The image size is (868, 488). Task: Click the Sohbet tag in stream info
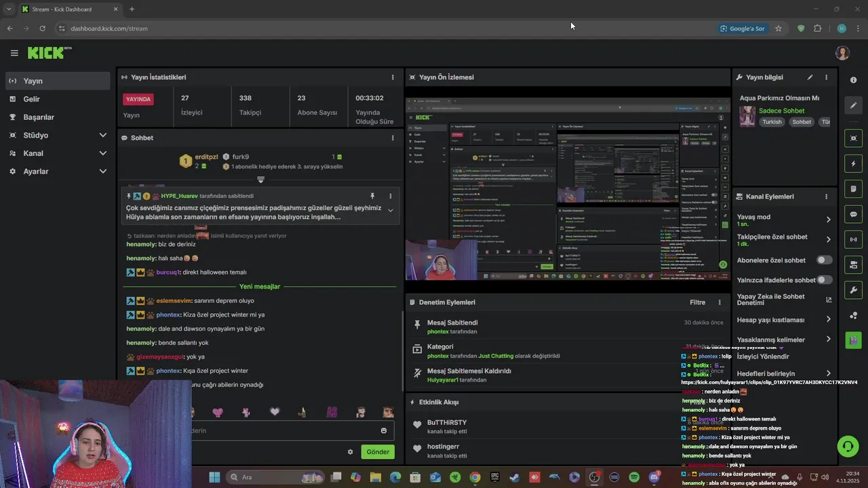point(802,122)
